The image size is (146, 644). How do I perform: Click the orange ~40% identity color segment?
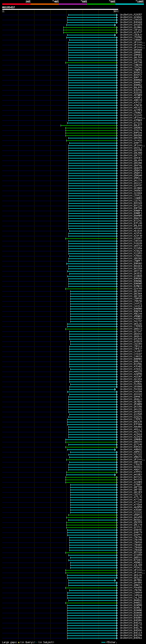click(45, 4)
